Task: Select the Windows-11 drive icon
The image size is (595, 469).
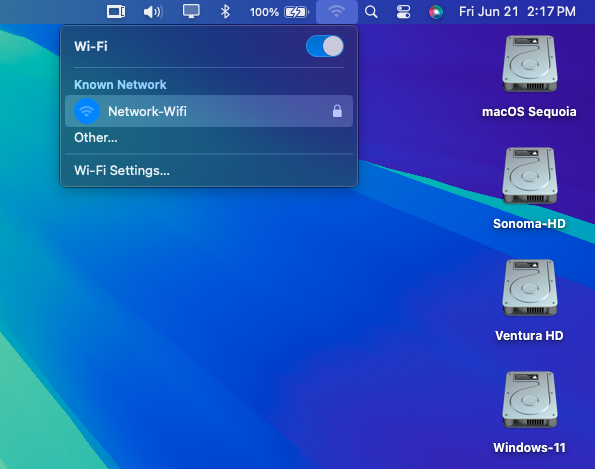Action: click(530, 400)
